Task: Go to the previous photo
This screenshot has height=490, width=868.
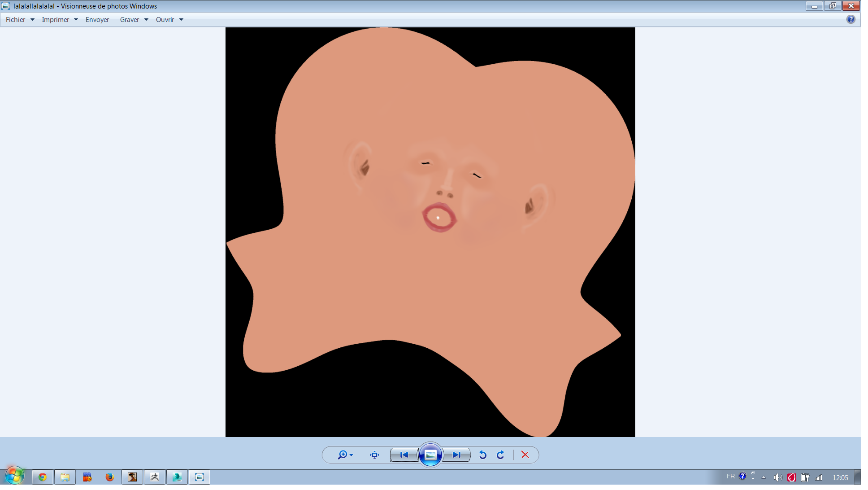Action: (x=404, y=455)
